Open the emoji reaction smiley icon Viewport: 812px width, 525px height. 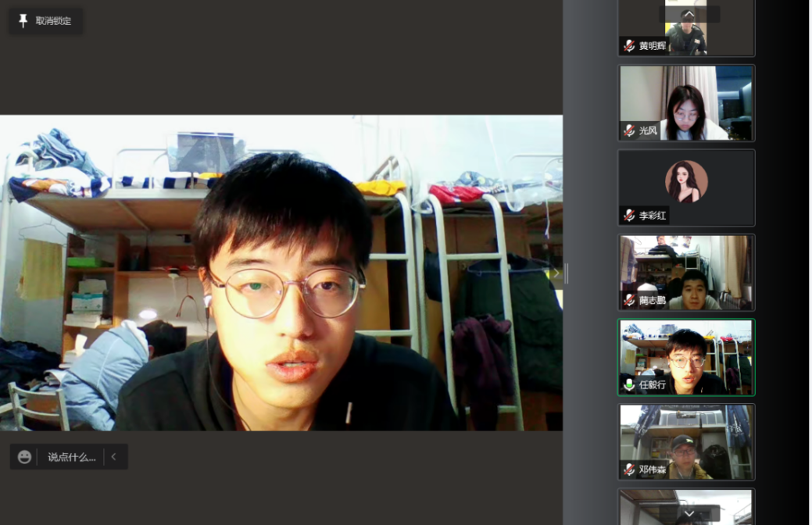tap(25, 457)
